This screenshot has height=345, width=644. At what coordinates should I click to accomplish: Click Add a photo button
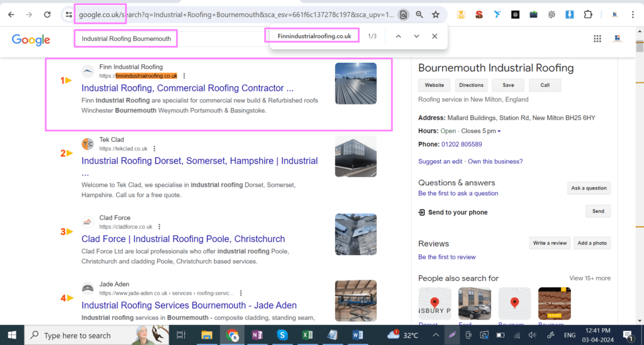[x=592, y=243]
